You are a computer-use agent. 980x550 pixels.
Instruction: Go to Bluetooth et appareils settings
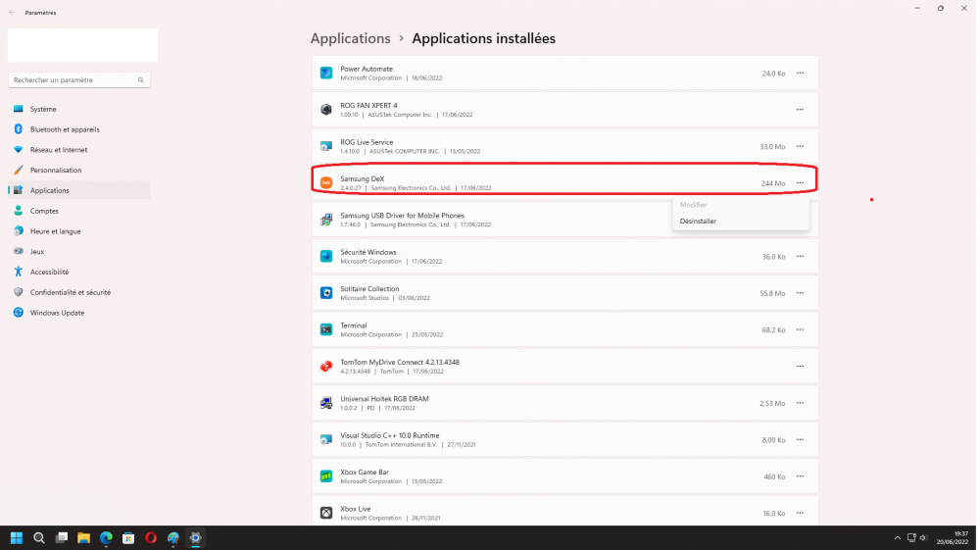(x=65, y=129)
